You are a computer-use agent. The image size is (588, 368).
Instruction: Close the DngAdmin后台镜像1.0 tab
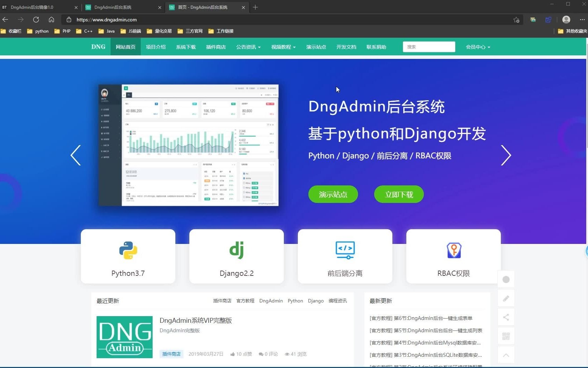(76, 7)
